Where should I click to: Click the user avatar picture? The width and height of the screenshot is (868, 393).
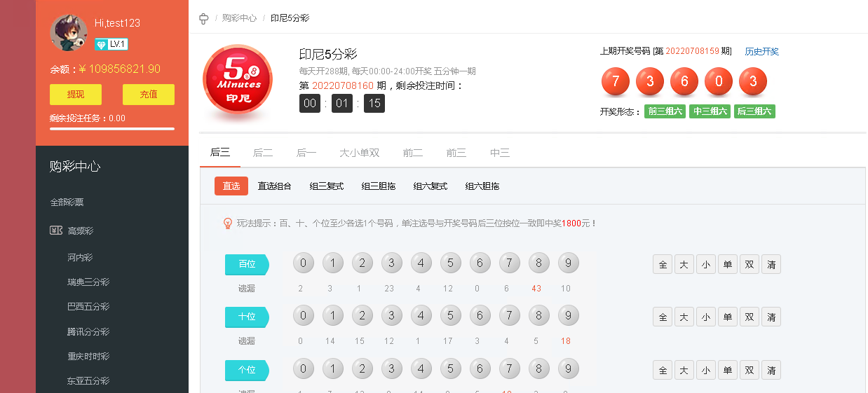coord(69,33)
